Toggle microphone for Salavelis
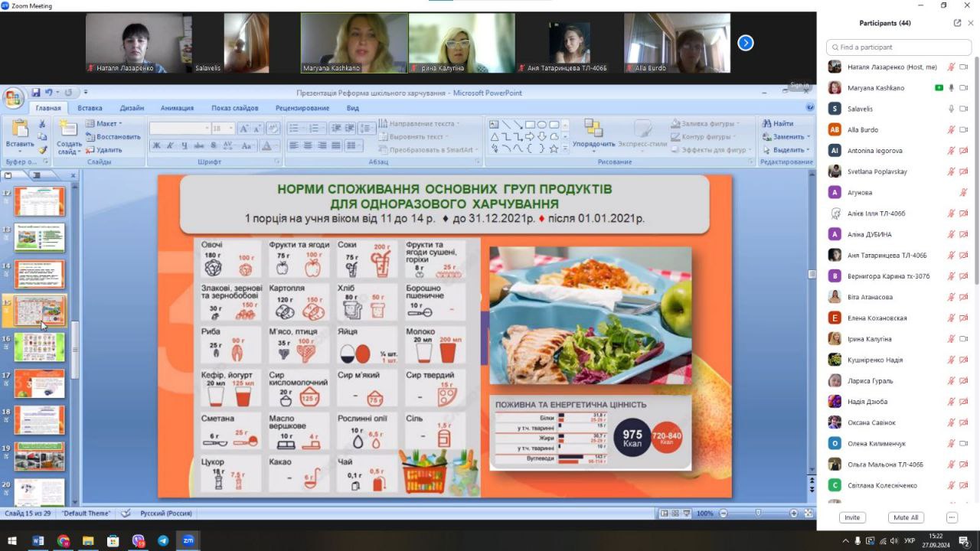980x551 pixels. click(951, 109)
